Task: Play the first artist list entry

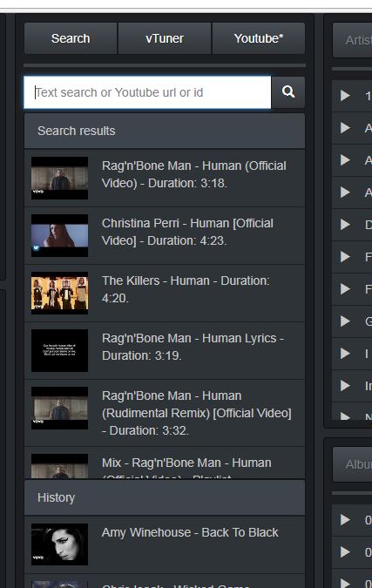Action: pyautogui.click(x=345, y=96)
